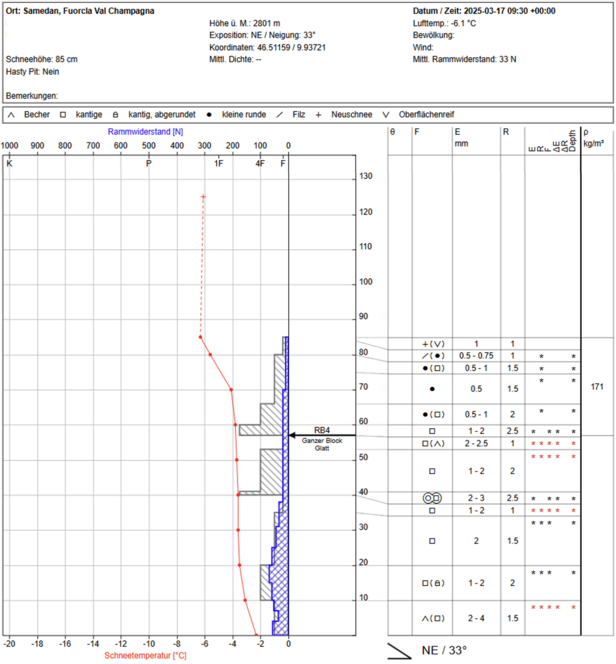
Task: Click the Rammwiderstand [N] axis title
Action: [x=145, y=132]
